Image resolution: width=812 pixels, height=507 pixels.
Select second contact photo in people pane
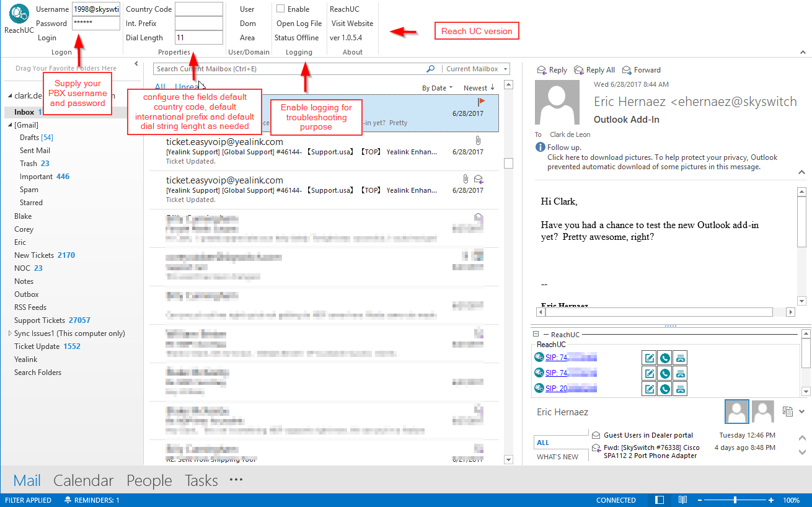[763, 411]
